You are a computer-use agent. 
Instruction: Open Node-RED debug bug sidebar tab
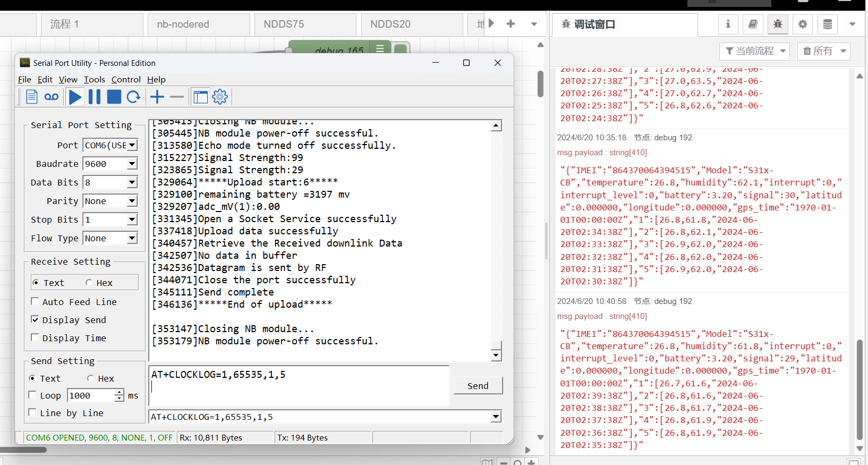click(778, 24)
